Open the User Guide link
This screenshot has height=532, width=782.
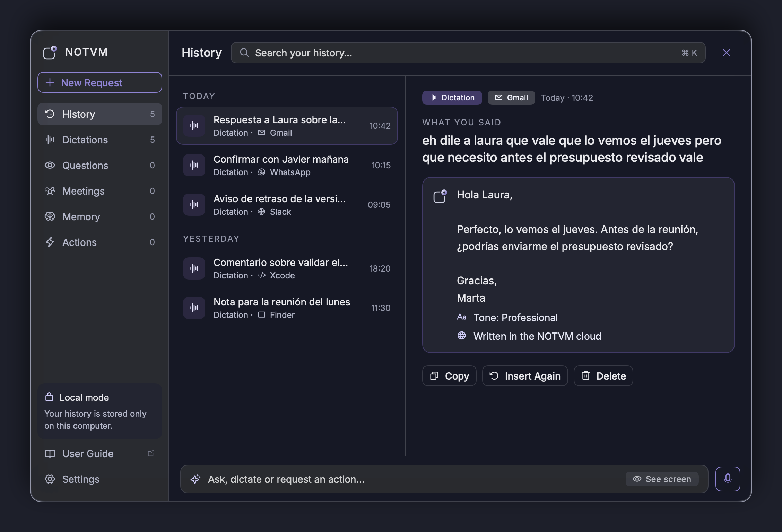[100, 453]
